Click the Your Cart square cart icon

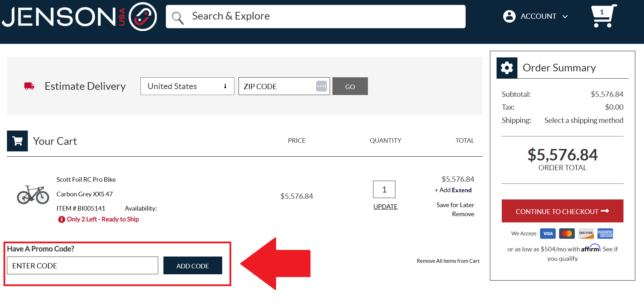click(17, 141)
